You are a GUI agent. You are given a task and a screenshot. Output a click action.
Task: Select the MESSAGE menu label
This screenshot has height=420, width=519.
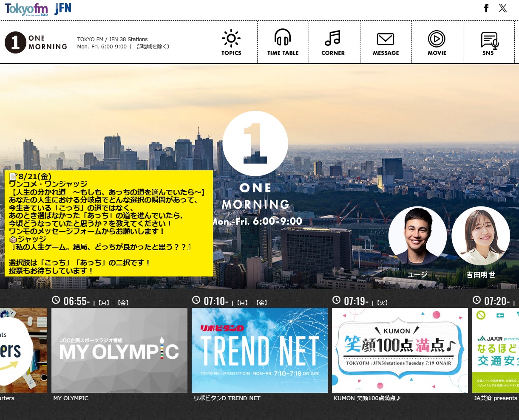(386, 53)
